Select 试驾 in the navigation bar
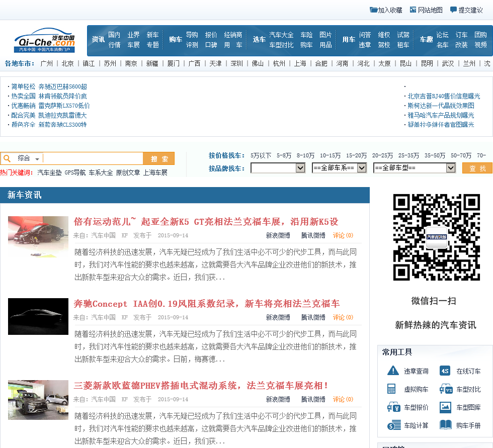493x448 pixels. tap(403, 35)
